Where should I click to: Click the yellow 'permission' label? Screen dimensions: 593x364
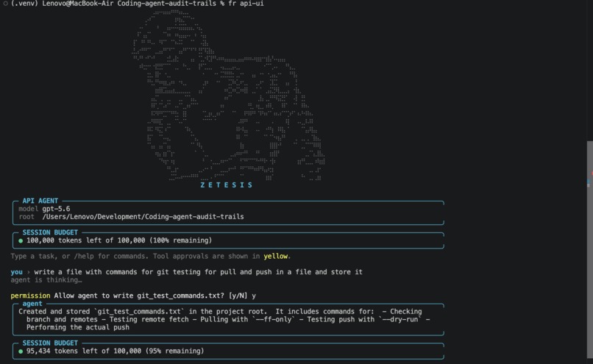pyautogui.click(x=30, y=296)
